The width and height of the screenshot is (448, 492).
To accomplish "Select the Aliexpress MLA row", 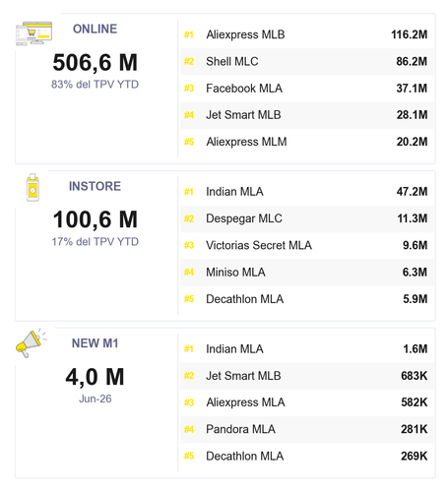I will [307, 402].
